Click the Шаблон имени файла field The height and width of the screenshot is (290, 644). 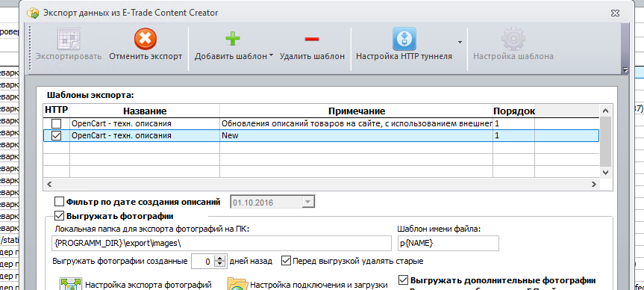coord(448,243)
